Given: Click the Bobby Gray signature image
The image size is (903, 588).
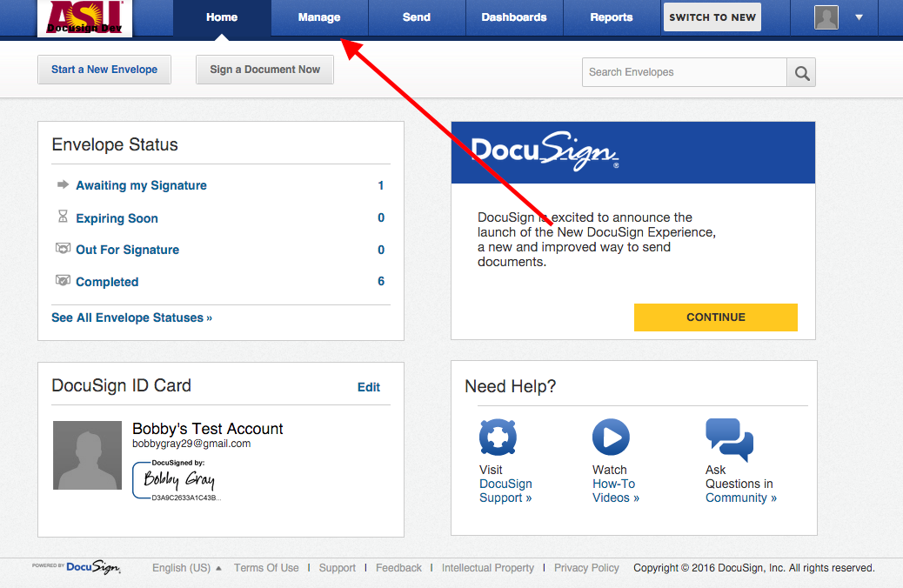Looking at the screenshot, I should coord(177,480).
